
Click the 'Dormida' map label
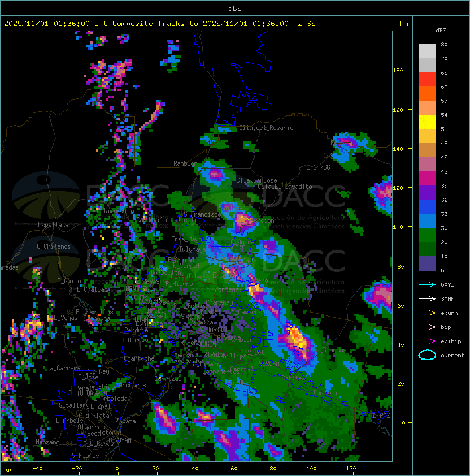pyautogui.click(x=325, y=393)
